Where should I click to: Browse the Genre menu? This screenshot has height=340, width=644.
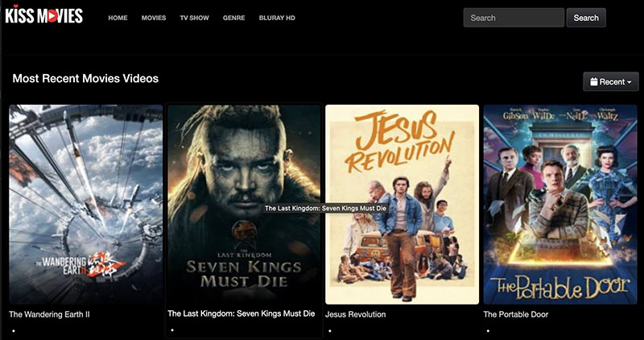(x=234, y=18)
